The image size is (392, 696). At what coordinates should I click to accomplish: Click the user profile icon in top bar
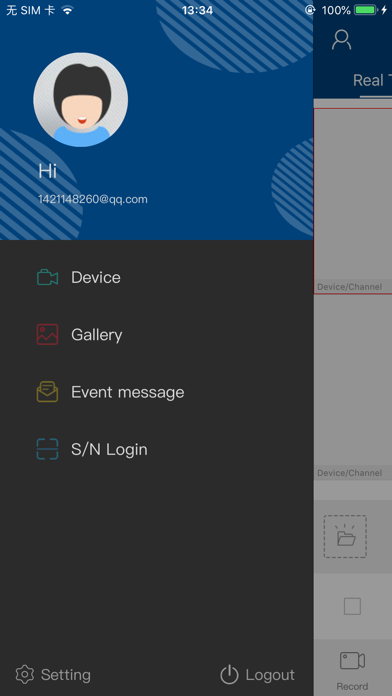[341, 40]
